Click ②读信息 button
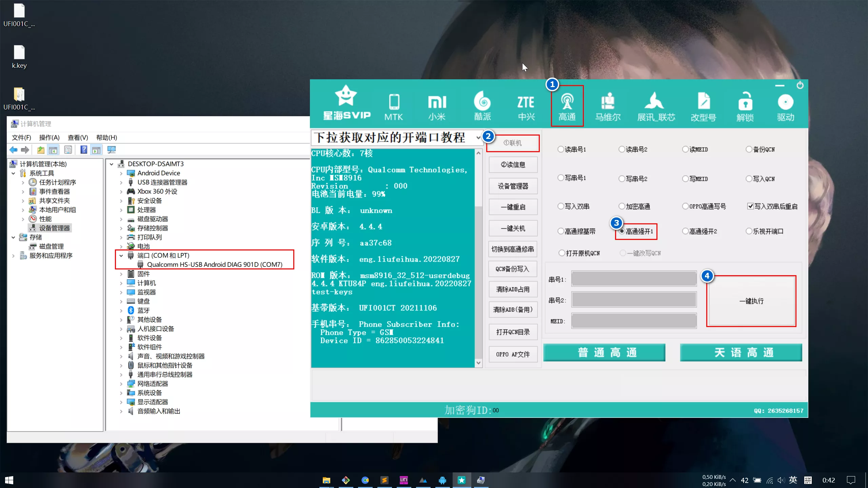Image resolution: width=868 pixels, height=488 pixels. coord(513,165)
